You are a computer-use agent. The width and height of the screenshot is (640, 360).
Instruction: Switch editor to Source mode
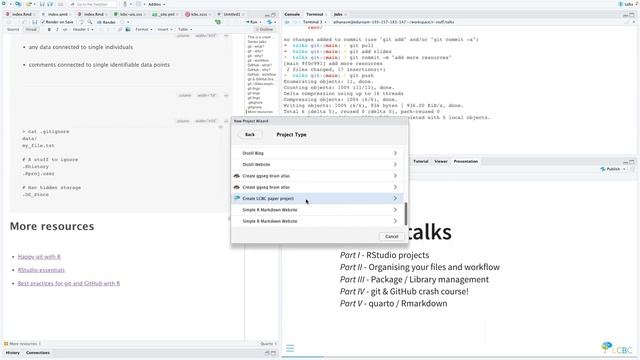click(13, 29)
